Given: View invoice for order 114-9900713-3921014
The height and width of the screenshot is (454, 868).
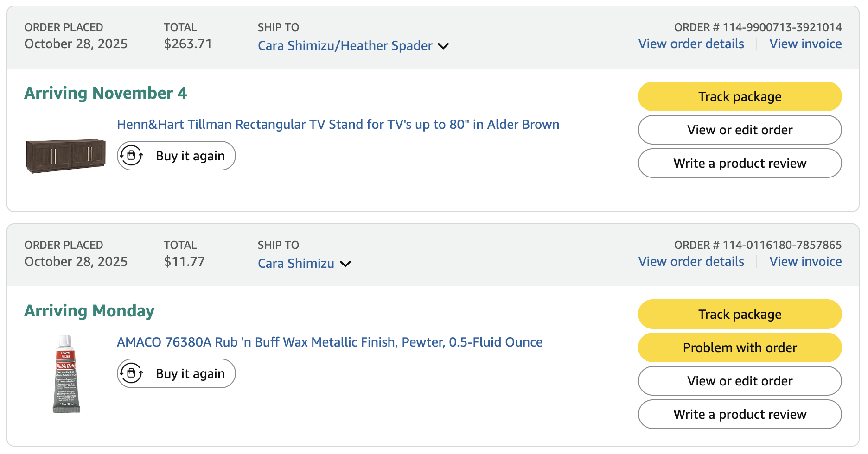Looking at the screenshot, I should click(x=805, y=44).
